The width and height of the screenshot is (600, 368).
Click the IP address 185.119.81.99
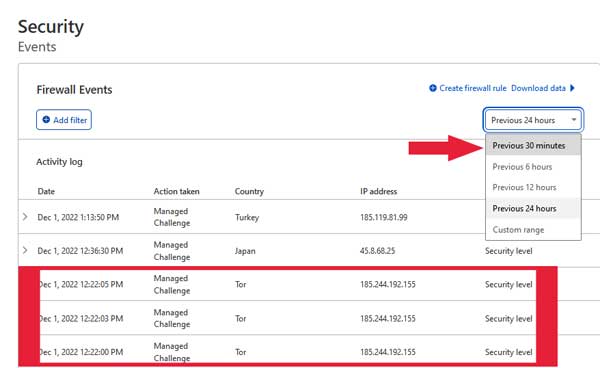pos(384,217)
